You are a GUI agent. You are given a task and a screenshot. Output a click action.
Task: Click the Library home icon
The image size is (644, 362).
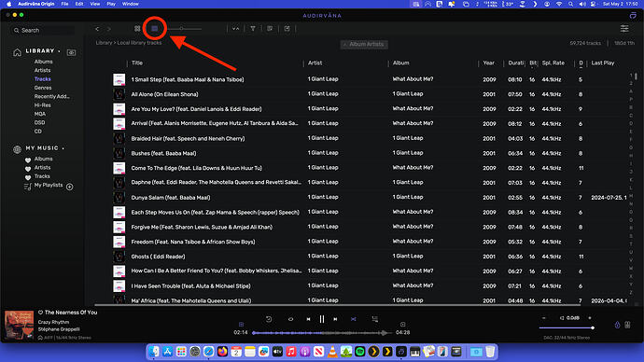(17, 52)
